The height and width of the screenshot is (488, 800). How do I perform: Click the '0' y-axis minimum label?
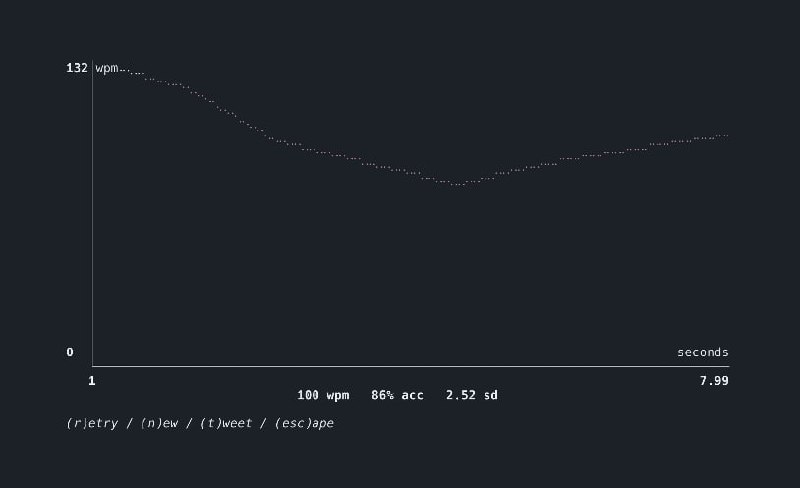point(70,352)
